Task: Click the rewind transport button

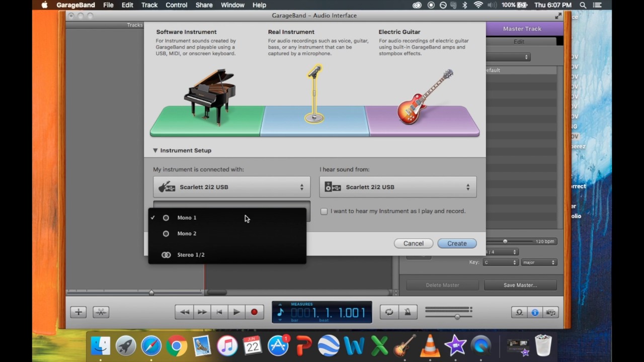Action: click(x=184, y=312)
